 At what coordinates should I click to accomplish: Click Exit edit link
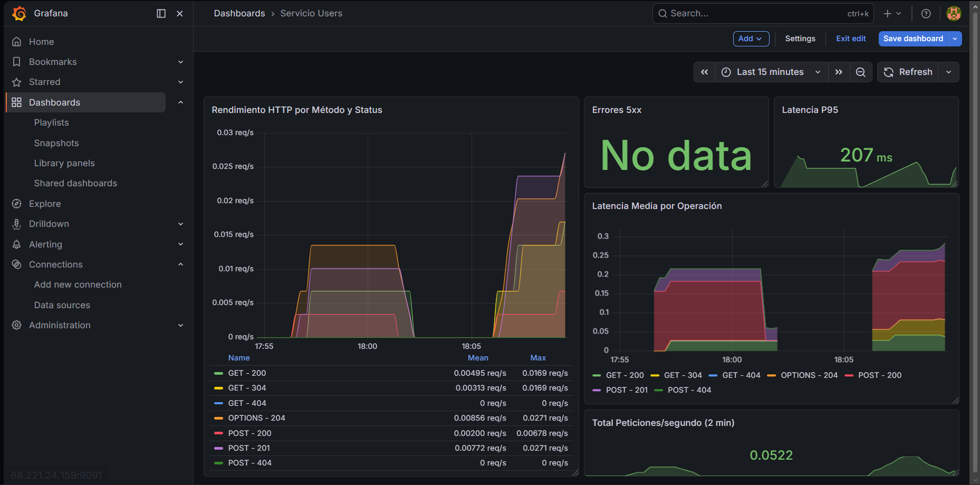(851, 39)
